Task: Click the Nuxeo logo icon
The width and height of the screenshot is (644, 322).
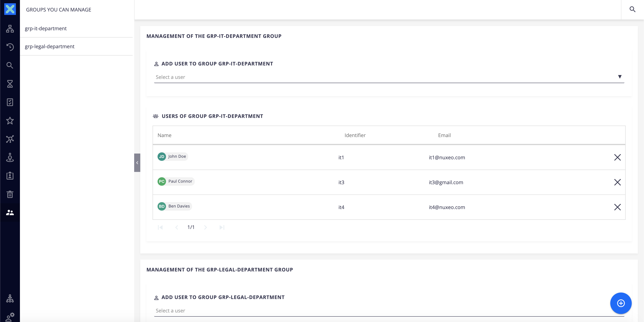Action: 10,9
